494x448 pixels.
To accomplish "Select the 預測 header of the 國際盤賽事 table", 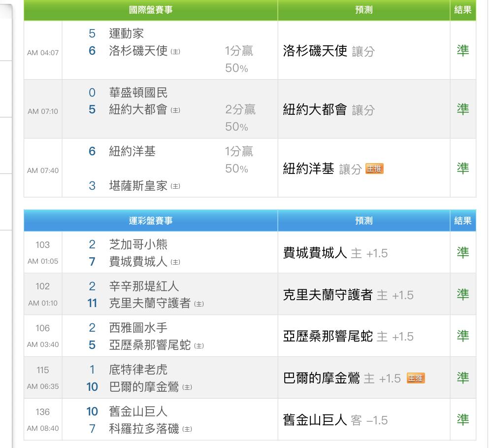I will click(364, 10).
